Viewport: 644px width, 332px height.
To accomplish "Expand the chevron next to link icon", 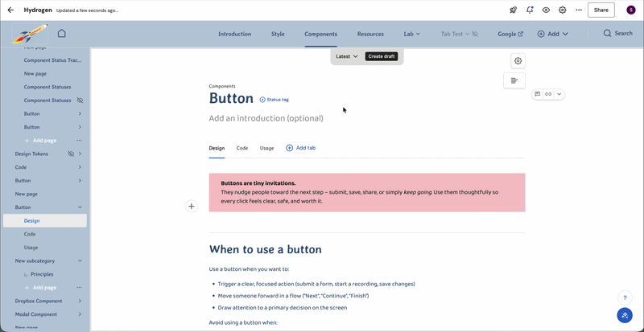I will coord(559,94).
